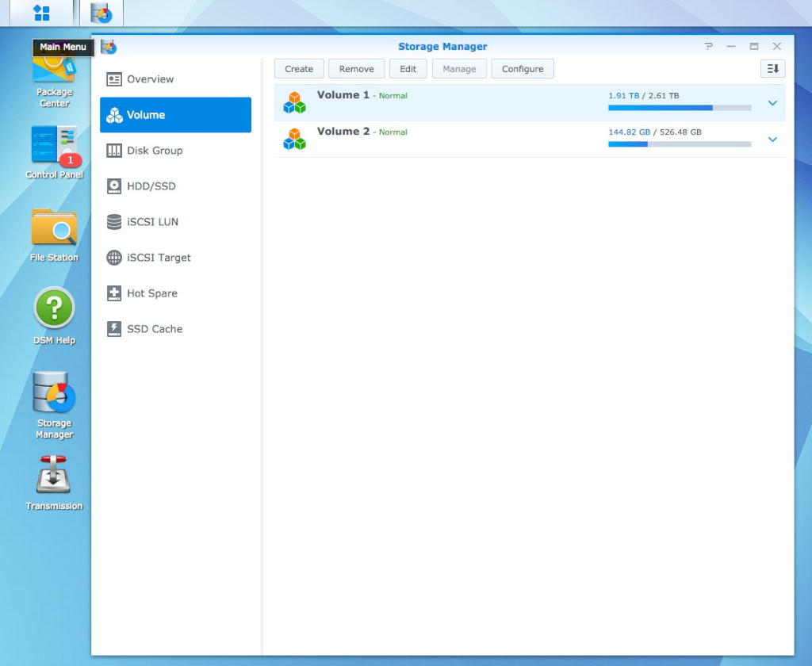Open the Main Menu grid icon

(41, 13)
